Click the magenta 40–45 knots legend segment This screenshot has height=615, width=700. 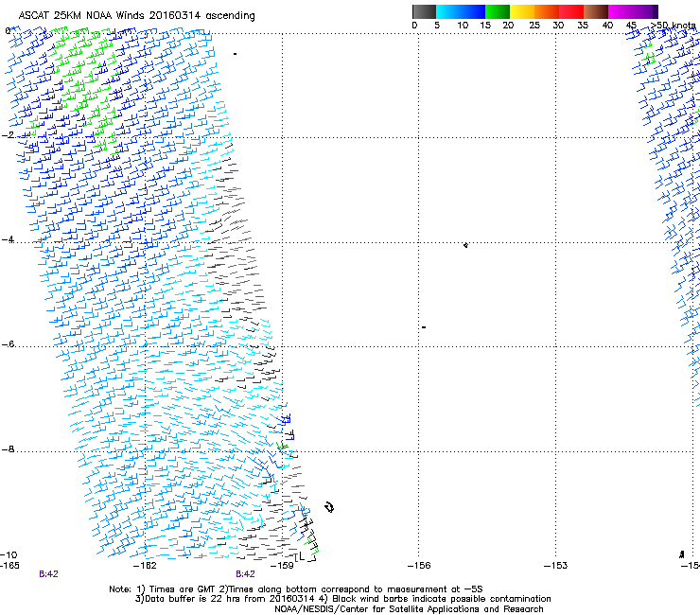pos(621,11)
